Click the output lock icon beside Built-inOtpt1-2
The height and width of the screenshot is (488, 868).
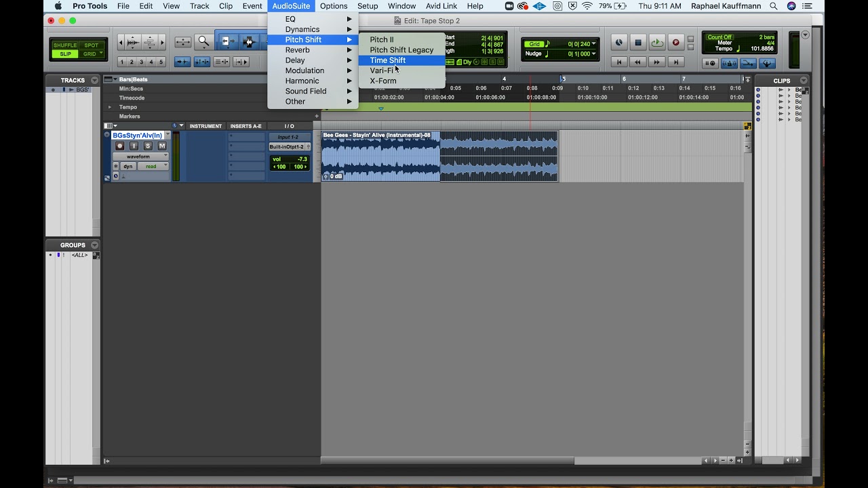(309, 146)
